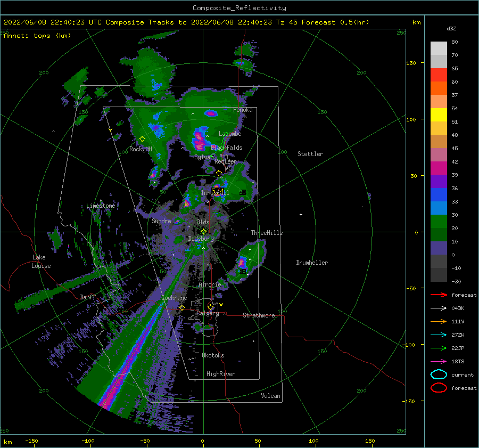The height and width of the screenshot is (448, 479).
Task: Click the Okotoks city label
Action: click(213, 355)
